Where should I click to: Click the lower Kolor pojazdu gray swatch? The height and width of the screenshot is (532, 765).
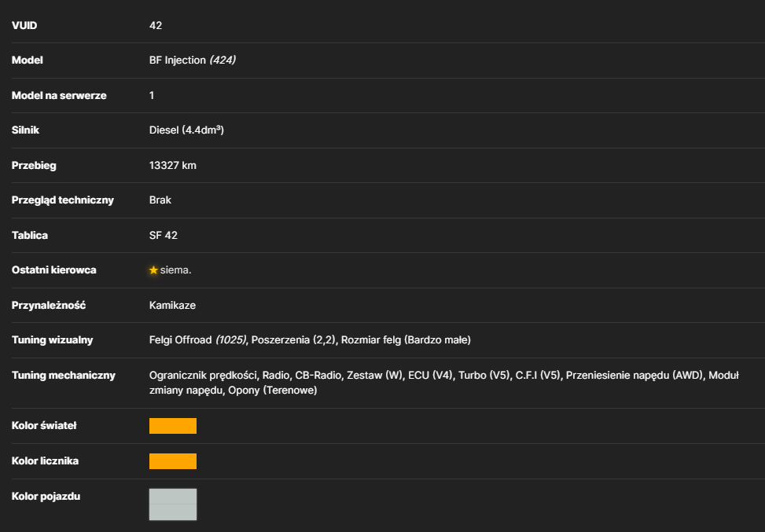pyautogui.click(x=173, y=512)
